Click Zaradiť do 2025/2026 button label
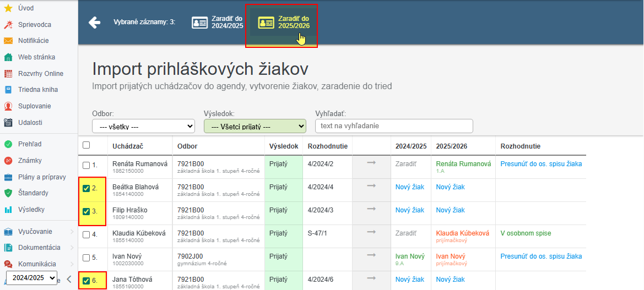This screenshot has height=290, width=644. coord(294,22)
